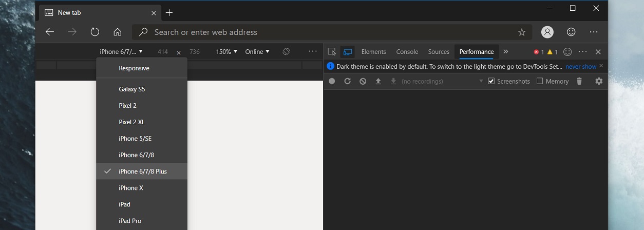Click the address bar search field
This screenshot has width=644, height=230.
[332, 32]
